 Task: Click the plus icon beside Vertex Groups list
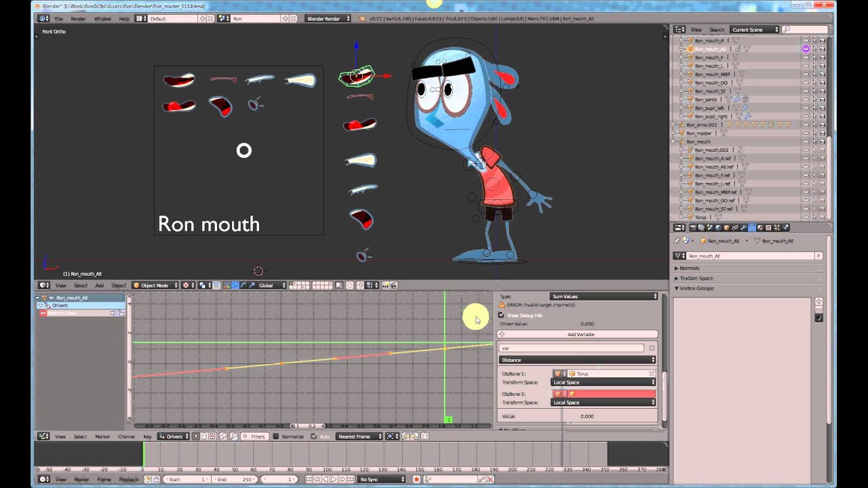pos(819,301)
